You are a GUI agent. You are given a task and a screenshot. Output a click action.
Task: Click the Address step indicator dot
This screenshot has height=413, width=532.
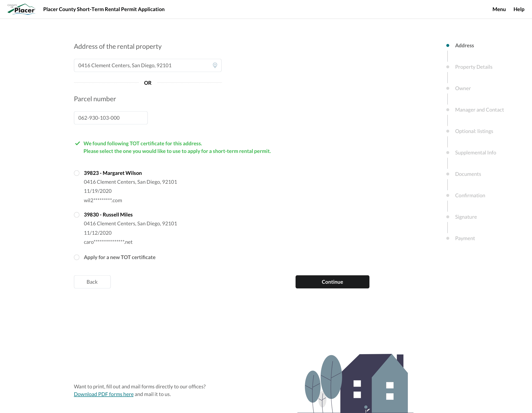click(x=448, y=45)
